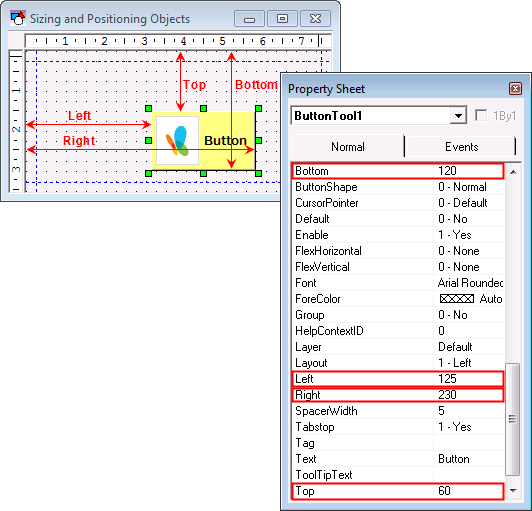Click the FlexHorizontal value 0 - None
The height and width of the screenshot is (511, 532).
(459, 251)
